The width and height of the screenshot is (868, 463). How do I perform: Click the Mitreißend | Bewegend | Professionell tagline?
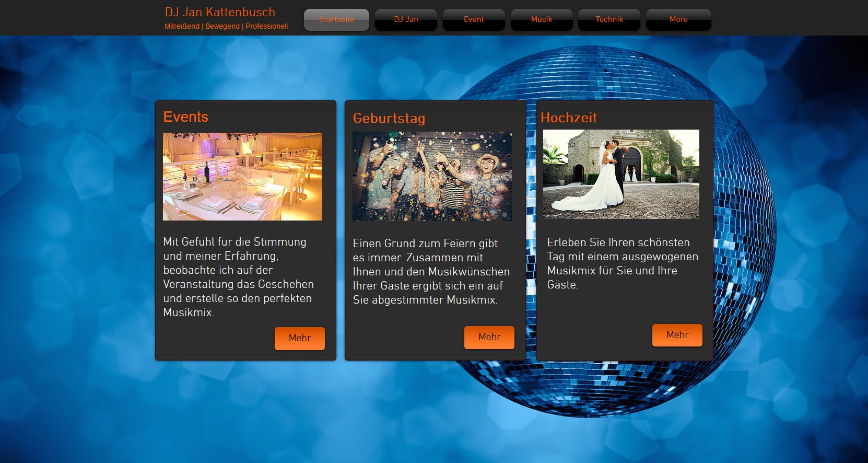pos(226,26)
